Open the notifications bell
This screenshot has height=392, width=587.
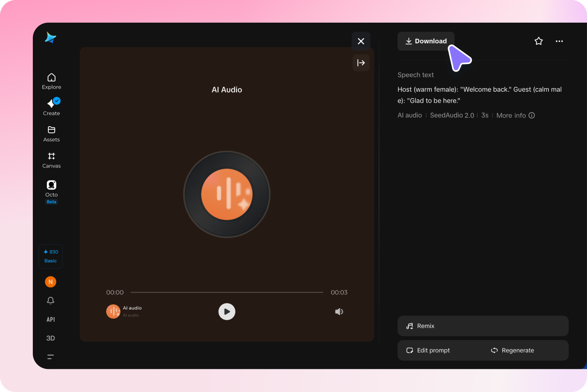pyautogui.click(x=51, y=300)
